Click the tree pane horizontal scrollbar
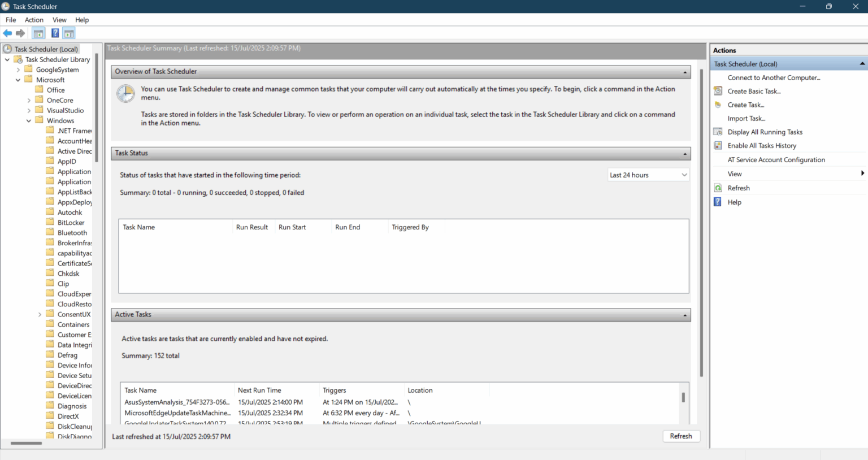 coord(27,443)
